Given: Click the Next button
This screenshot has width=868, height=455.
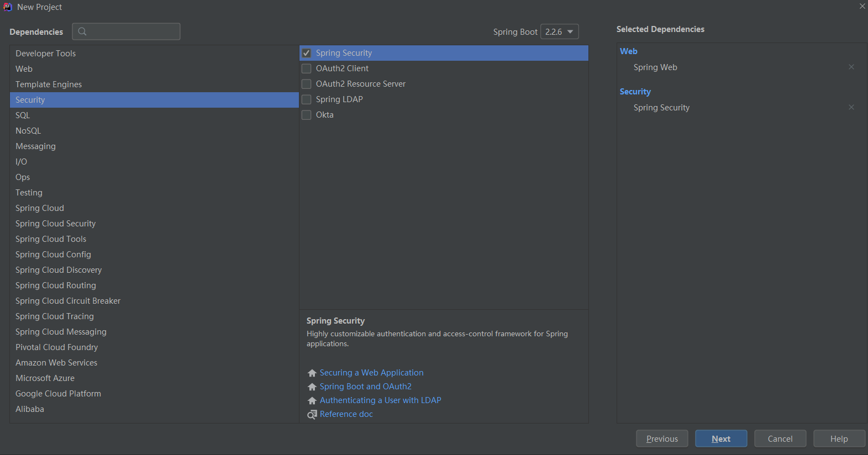Looking at the screenshot, I should tap(721, 438).
